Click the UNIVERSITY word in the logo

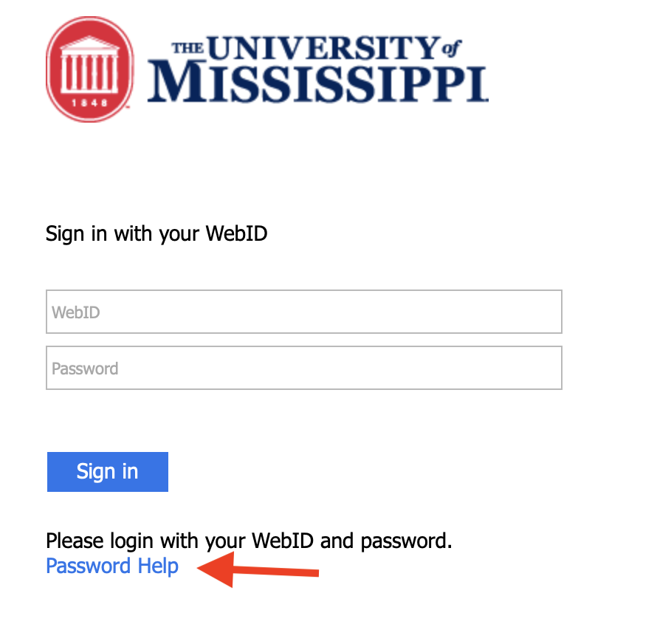click(x=323, y=48)
